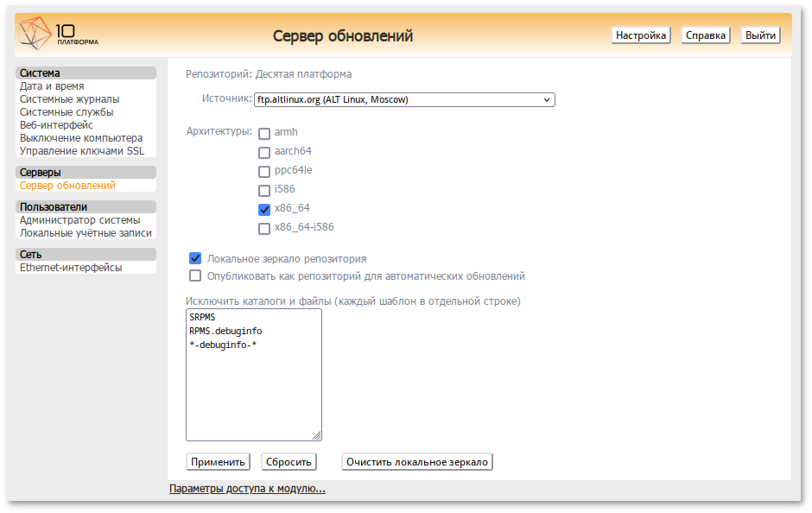The image size is (812, 513).
Task: Enable Опубликовать как репозиторий checkbox
Action: [195, 275]
